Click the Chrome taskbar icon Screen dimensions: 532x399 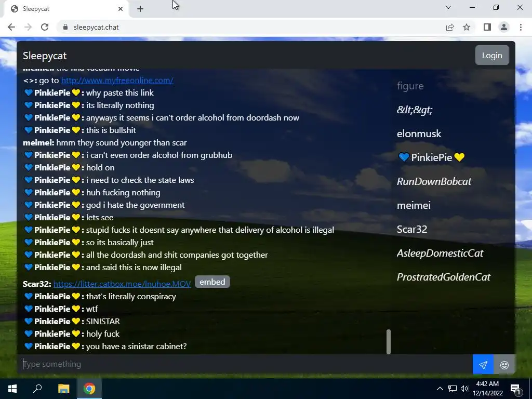tap(89, 389)
